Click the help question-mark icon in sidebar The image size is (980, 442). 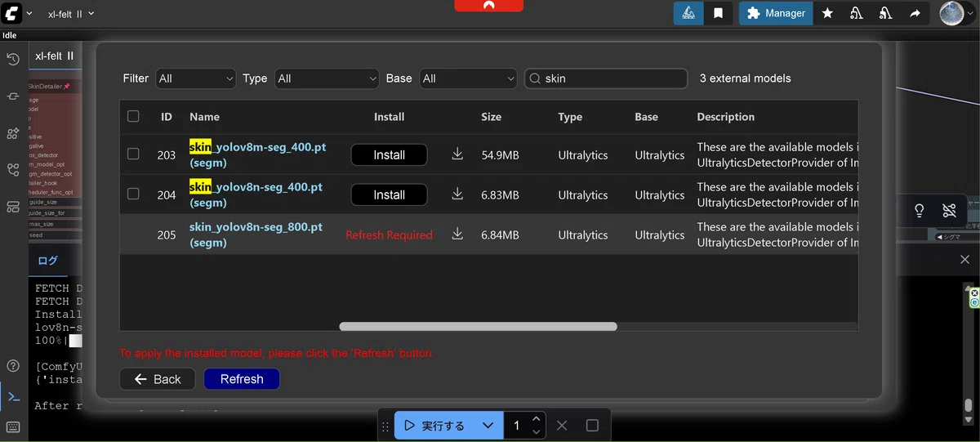tap(13, 366)
